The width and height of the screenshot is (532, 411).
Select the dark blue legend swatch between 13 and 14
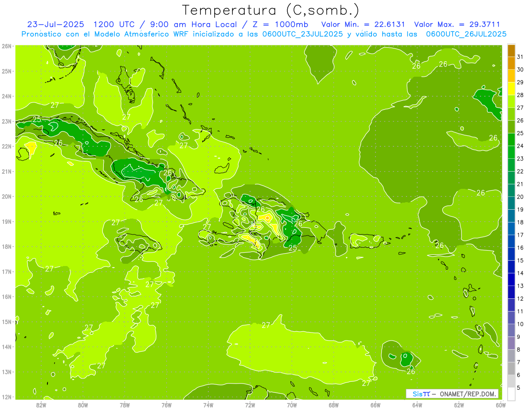[511, 279]
